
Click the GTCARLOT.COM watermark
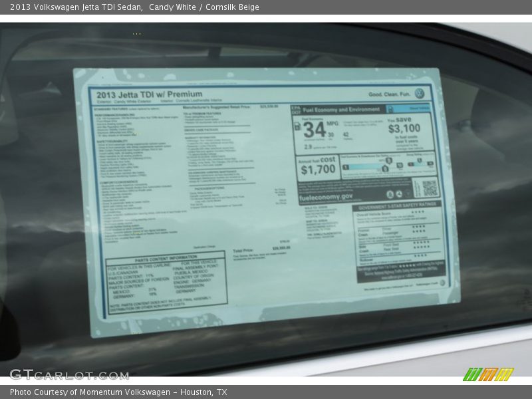(x=68, y=374)
